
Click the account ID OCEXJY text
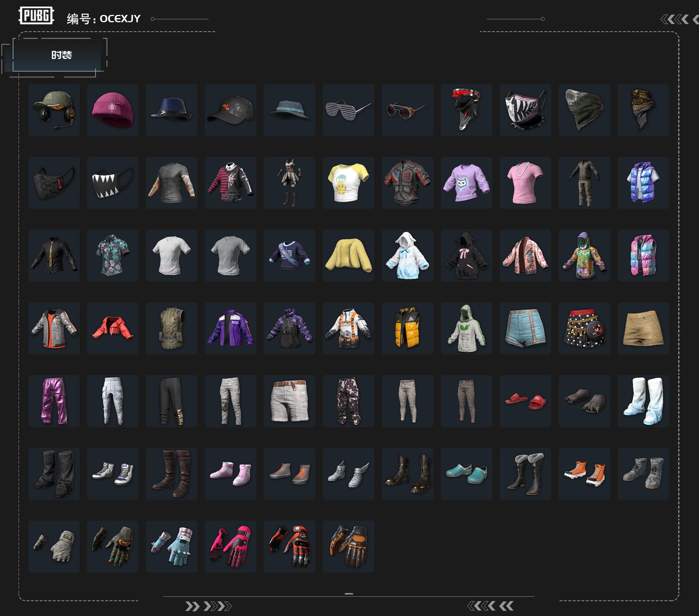pyautogui.click(x=120, y=19)
